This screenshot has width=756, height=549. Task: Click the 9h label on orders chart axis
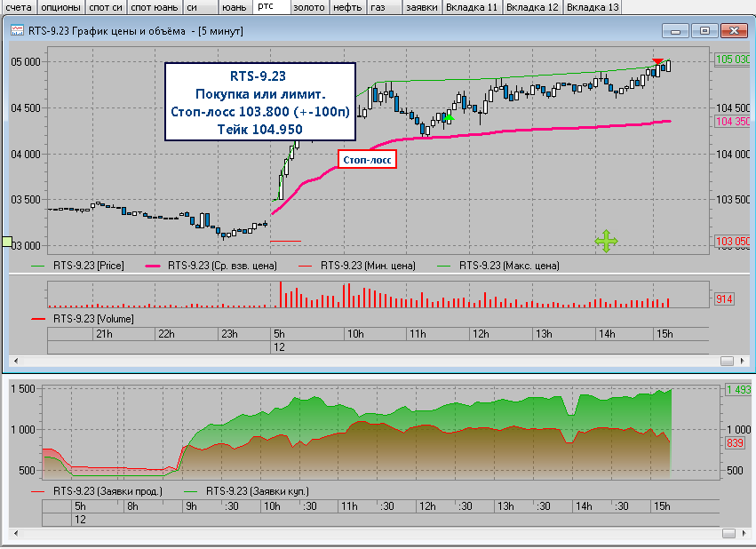191,506
